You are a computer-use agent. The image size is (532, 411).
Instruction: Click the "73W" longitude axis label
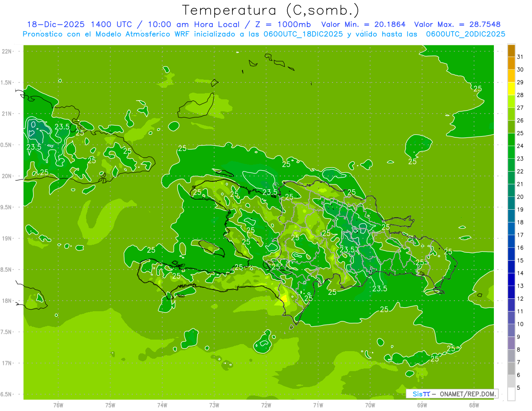[214, 405]
